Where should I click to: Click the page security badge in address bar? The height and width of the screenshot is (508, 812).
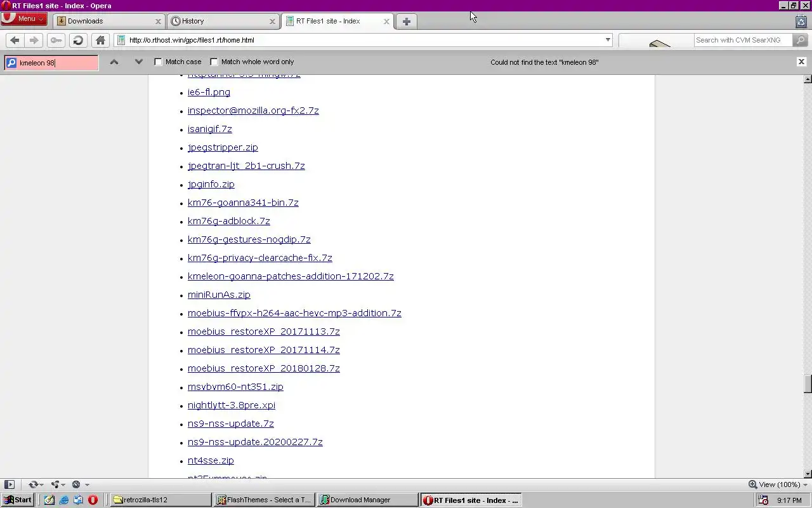coord(121,40)
